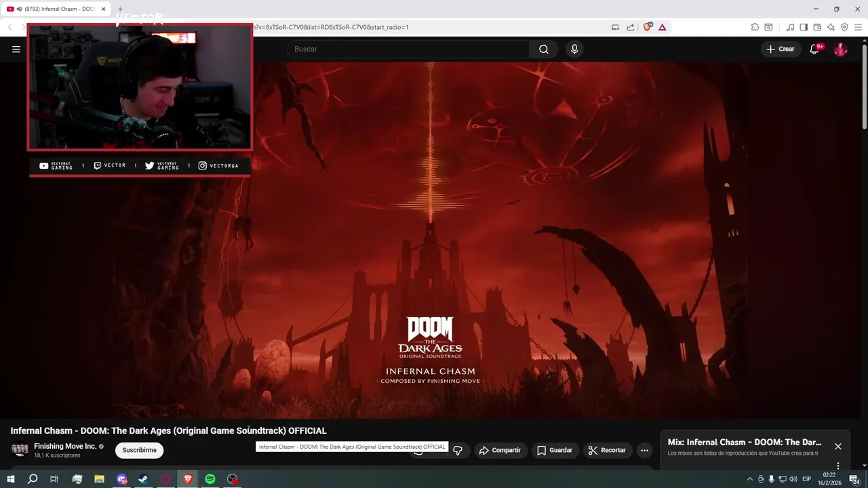This screenshot has height=488, width=868.
Task: Open the Brave Rewards triangle icon
Action: point(662,27)
